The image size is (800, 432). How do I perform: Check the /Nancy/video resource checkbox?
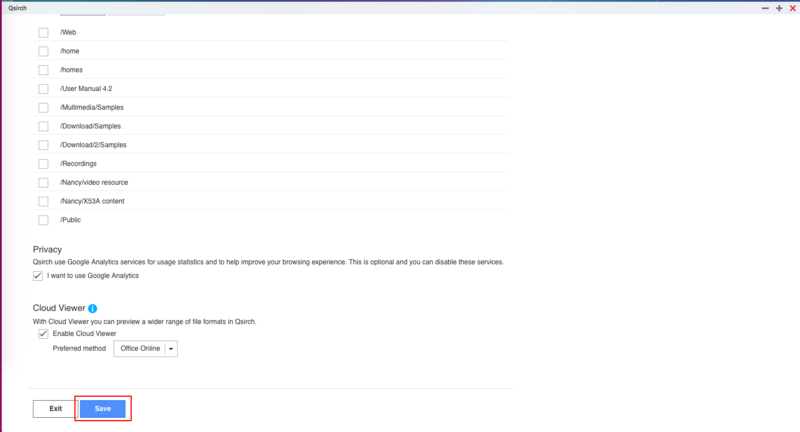(43, 183)
